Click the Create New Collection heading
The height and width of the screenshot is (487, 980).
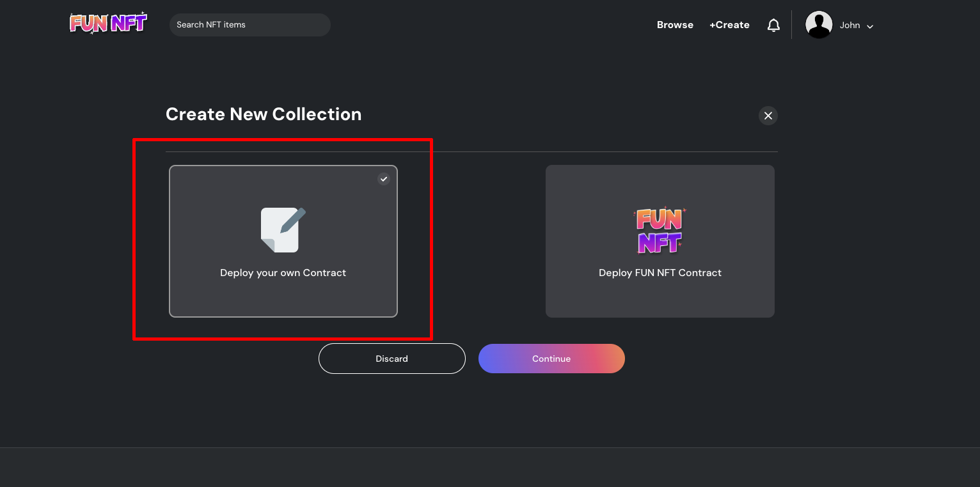[264, 114]
